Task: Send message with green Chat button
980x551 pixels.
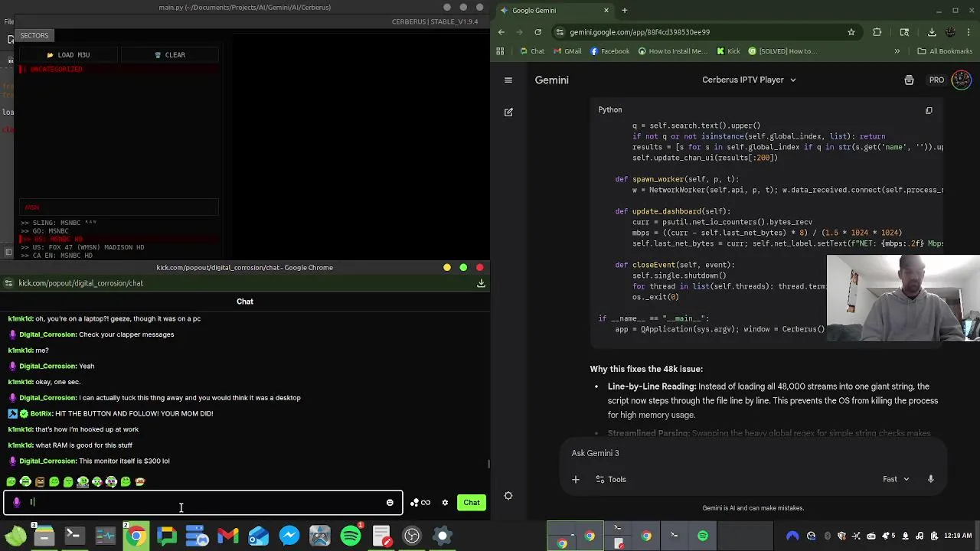Action: tap(472, 503)
